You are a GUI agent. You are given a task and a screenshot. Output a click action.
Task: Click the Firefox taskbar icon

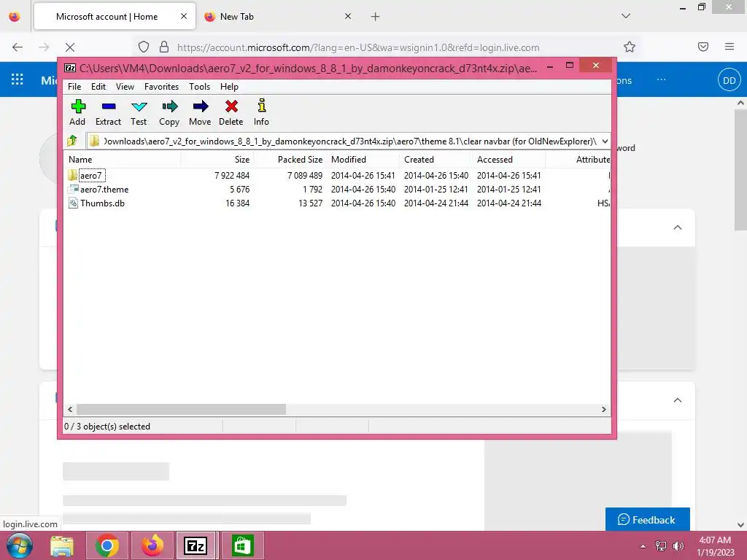click(152, 546)
